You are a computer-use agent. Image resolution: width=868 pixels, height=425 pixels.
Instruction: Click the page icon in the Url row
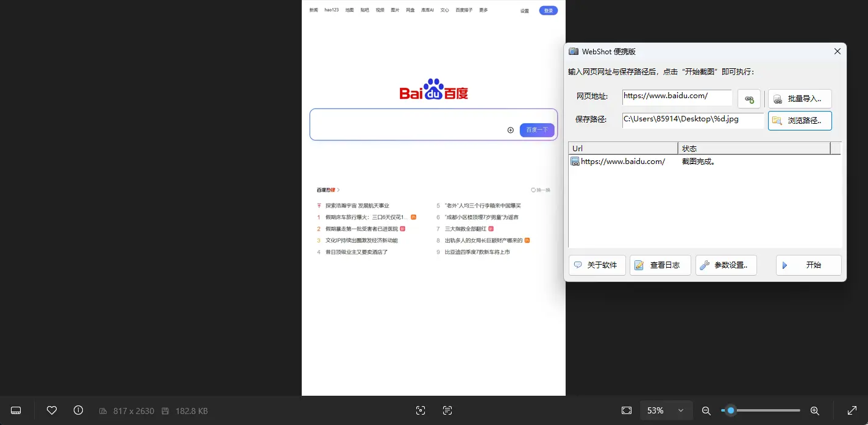point(575,162)
